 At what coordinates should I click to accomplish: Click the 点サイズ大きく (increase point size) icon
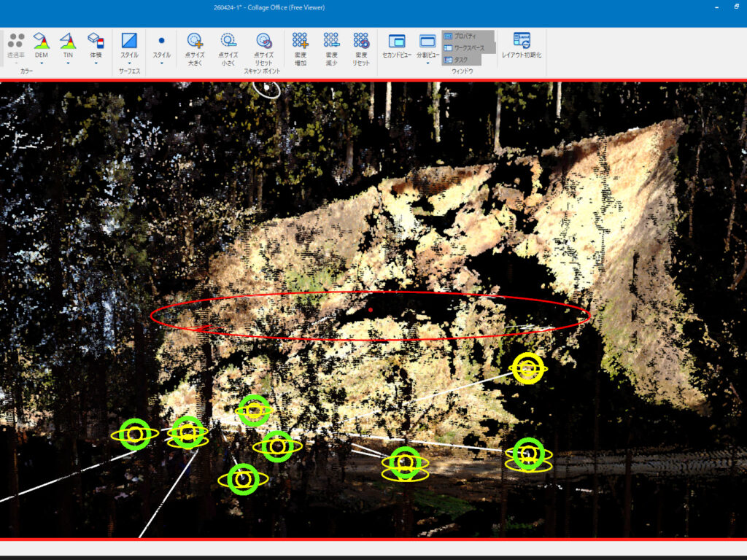coord(195,42)
